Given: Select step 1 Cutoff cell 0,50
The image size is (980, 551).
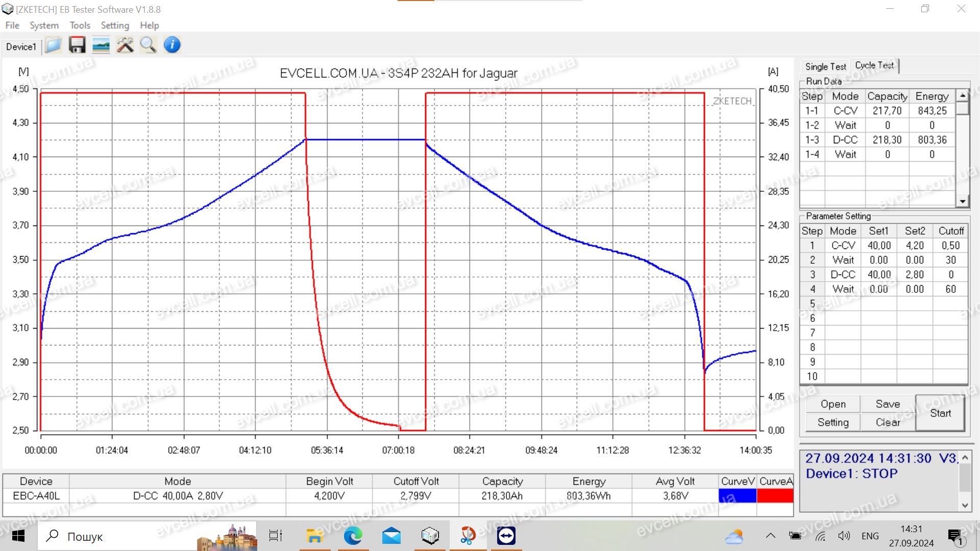Looking at the screenshot, I should (x=950, y=245).
